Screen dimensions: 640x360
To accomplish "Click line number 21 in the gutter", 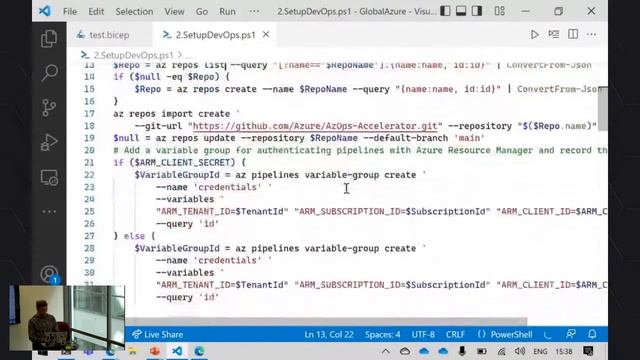I will pyautogui.click(x=89, y=162).
